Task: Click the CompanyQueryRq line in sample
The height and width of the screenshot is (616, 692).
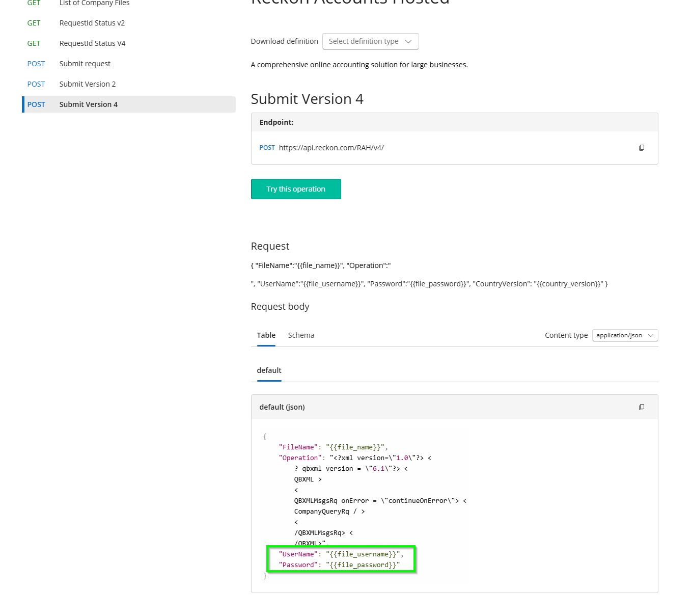Action: tap(329, 512)
